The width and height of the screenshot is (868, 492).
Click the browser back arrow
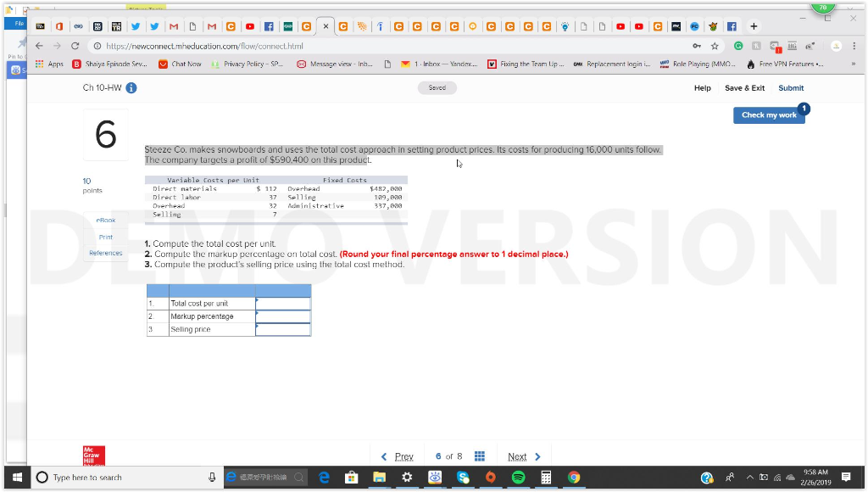point(39,47)
